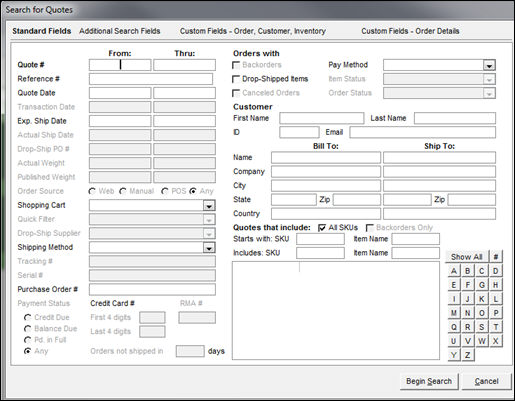Image resolution: width=515 pixels, height=401 pixels.
Task: Expand the Shopping Cart dropdown
Action: point(209,206)
